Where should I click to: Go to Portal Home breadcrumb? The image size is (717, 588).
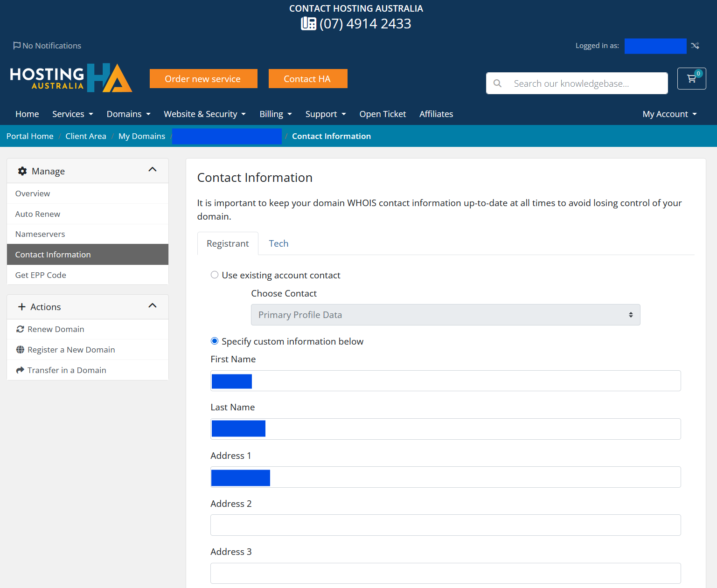click(30, 136)
